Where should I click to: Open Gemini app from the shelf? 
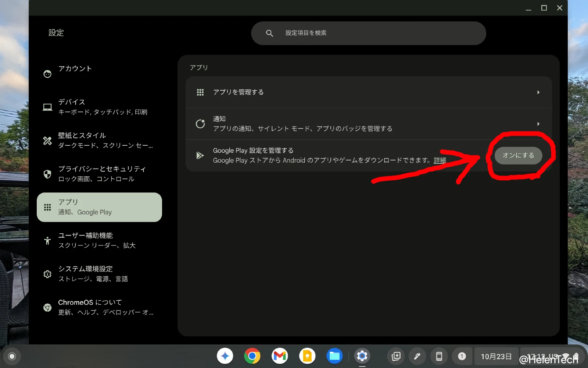(225, 356)
